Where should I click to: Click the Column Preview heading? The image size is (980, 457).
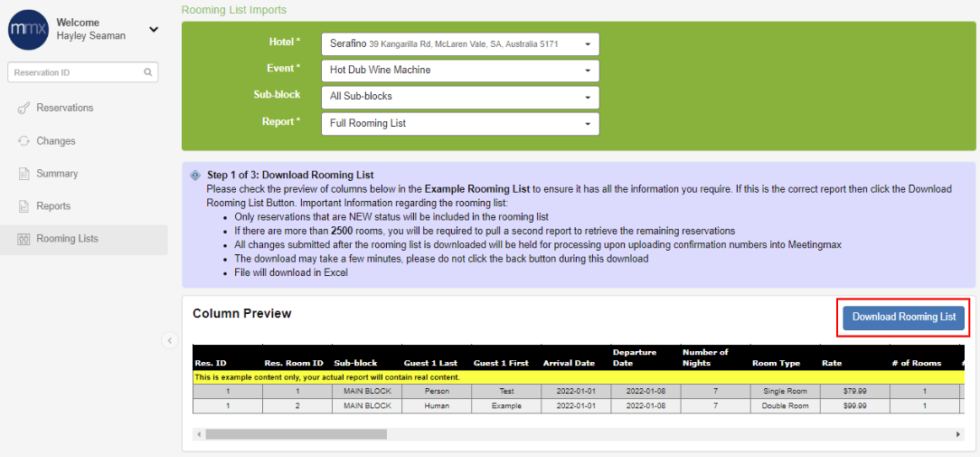(x=242, y=314)
